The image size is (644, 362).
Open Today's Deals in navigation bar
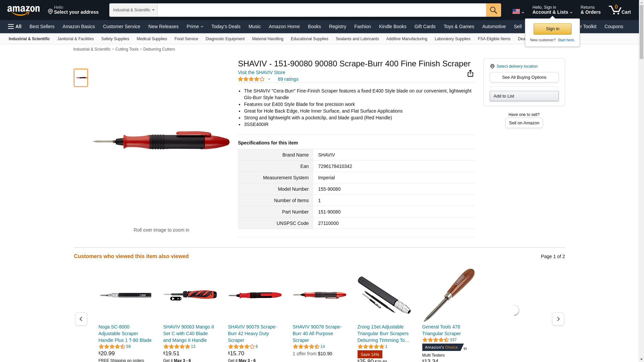pos(226,26)
